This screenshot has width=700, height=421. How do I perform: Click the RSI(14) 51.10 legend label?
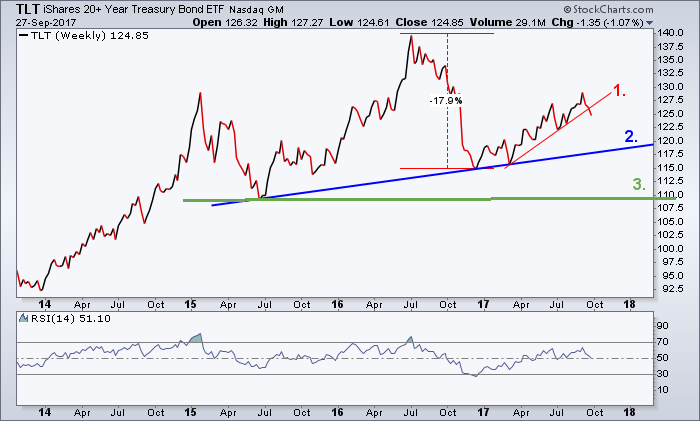(x=71, y=319)
